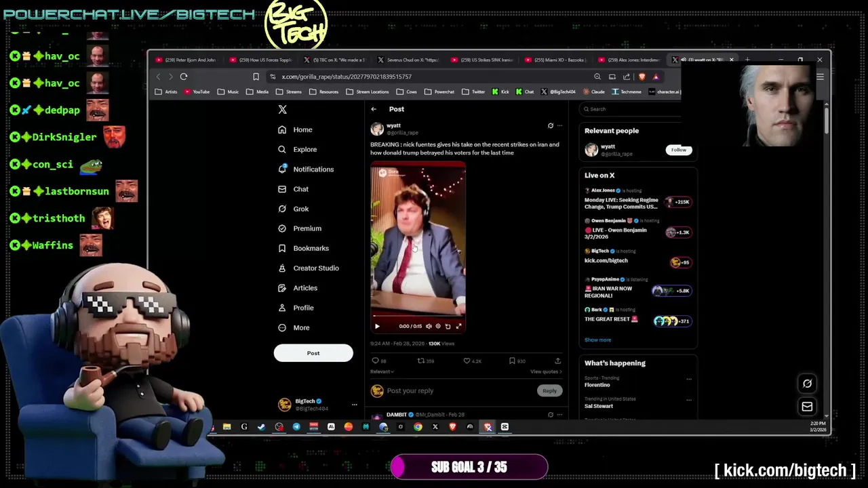Viewport: 868px width, 488px height.
Task: Open Telegram from the taskbar
Action: 296,427
